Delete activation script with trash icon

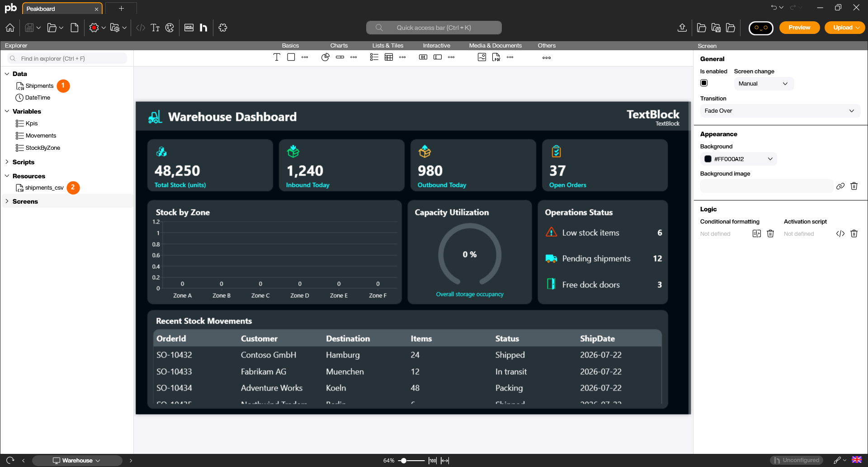click(854, 233)
